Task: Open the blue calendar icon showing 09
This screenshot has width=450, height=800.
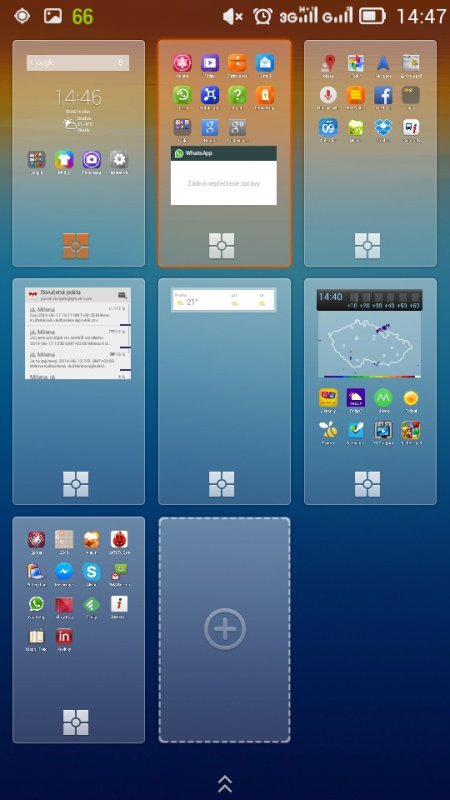Action: 329,127
